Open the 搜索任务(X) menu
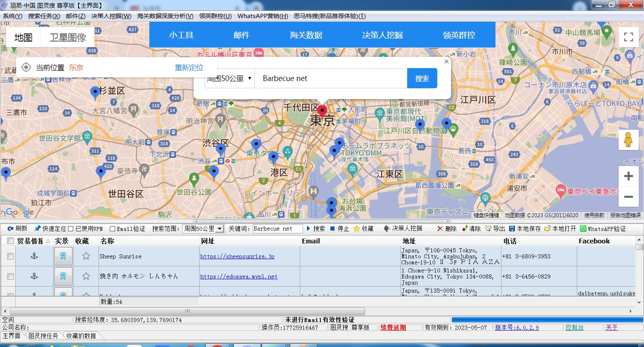 click(x=44, y=16)
